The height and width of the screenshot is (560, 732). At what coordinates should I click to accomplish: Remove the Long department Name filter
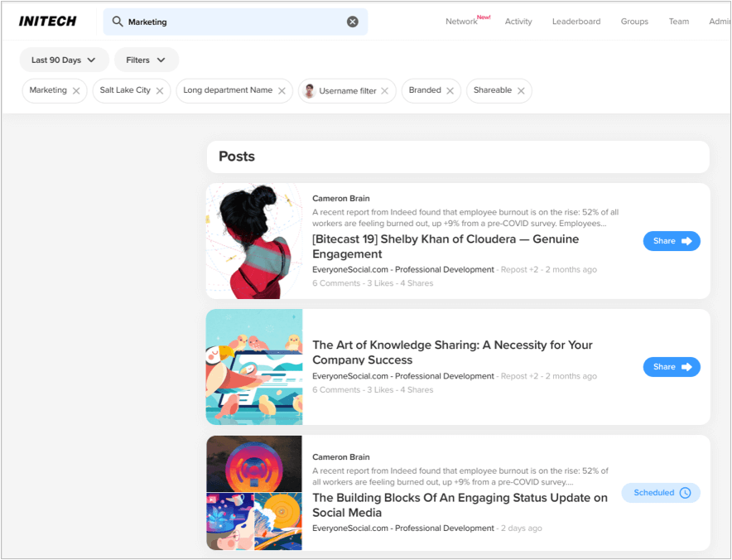point(282,91)
